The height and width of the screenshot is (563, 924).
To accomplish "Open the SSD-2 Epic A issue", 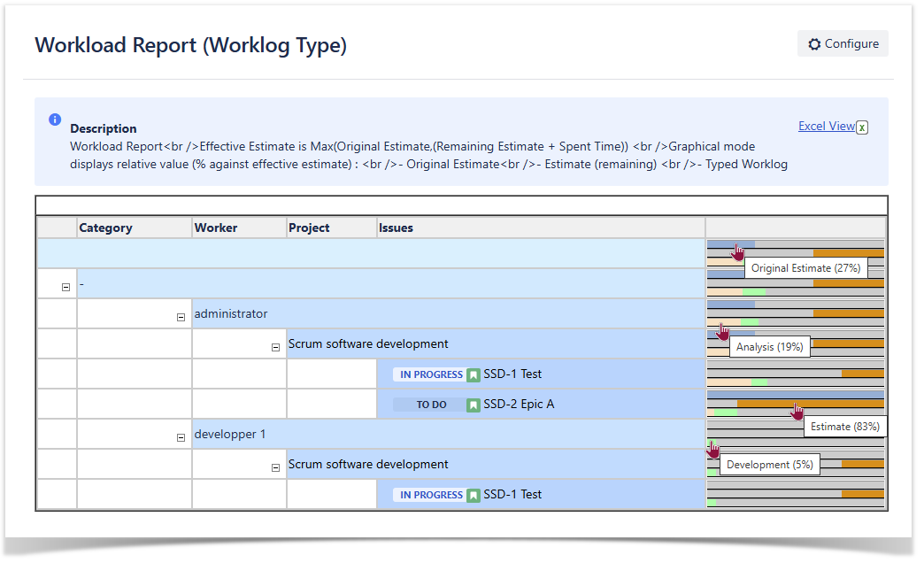I will pos(519,405).
